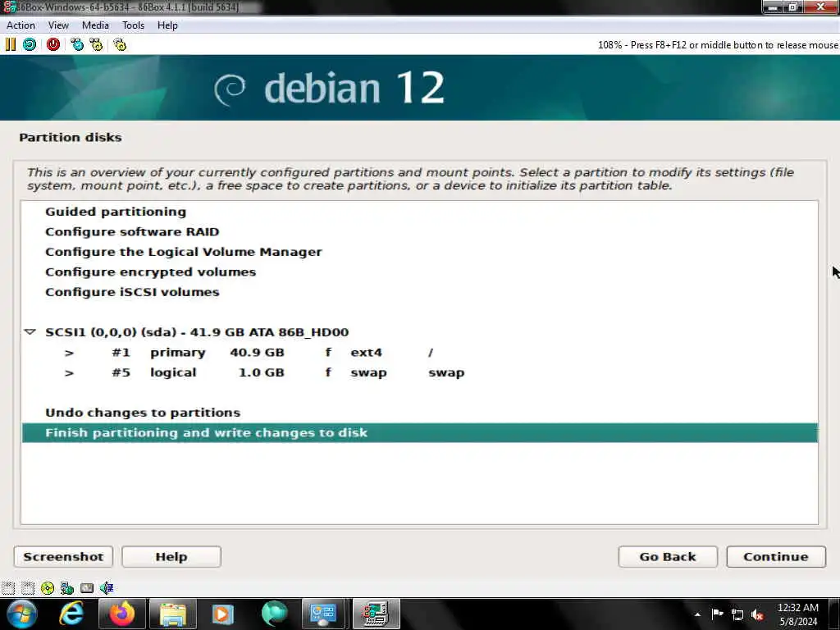The image size is (840, 630).
Task: Click the blue gear Ctrl+Alt+Del icon
Action: pos(77,44)
